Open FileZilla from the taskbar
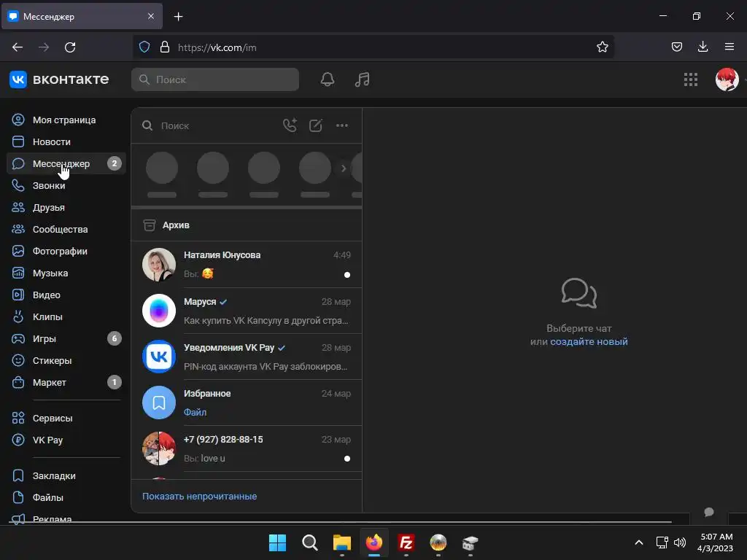This screenshot has width=747, height=560. click(406, 542)
